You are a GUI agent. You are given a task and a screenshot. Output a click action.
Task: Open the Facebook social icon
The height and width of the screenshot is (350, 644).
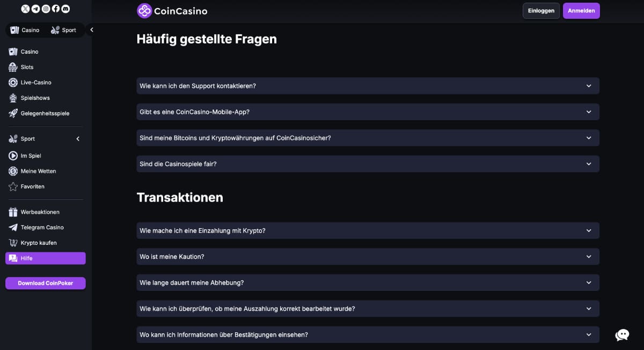pos(56,9)
